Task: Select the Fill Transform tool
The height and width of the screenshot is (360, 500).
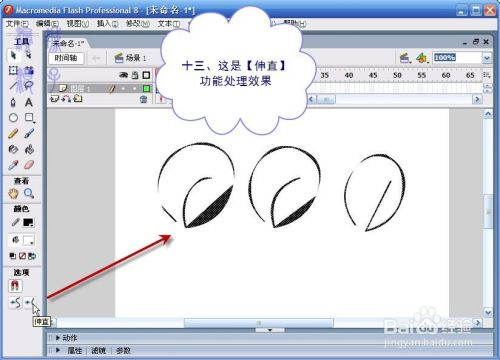Action: [x=29, y=70]
